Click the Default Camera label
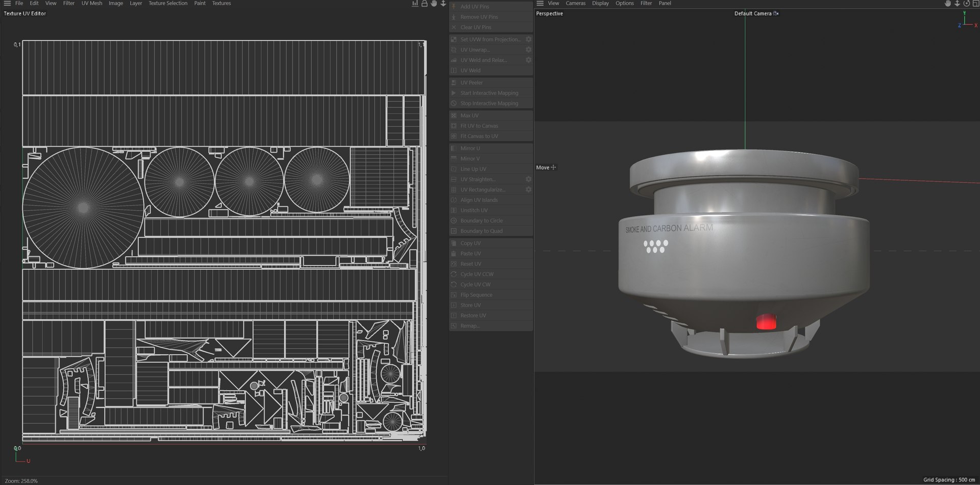Viewport: 980px width, 485px height. click(753, 13)
